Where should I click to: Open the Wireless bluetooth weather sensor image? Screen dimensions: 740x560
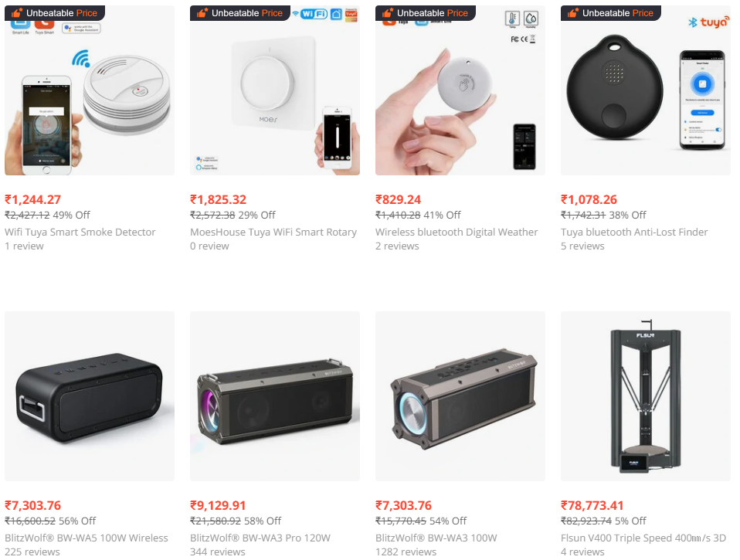point(460,90)
